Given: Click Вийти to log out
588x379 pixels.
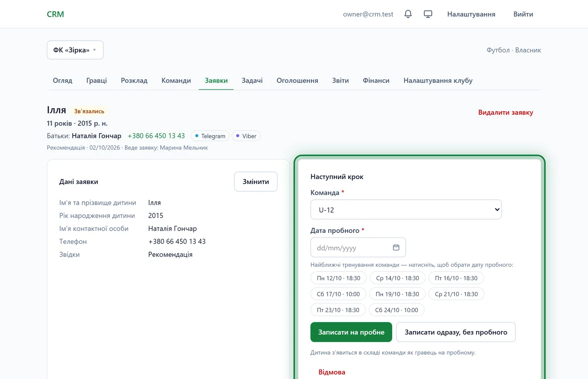Looking at the screenshot, I should tap(523, 14).
